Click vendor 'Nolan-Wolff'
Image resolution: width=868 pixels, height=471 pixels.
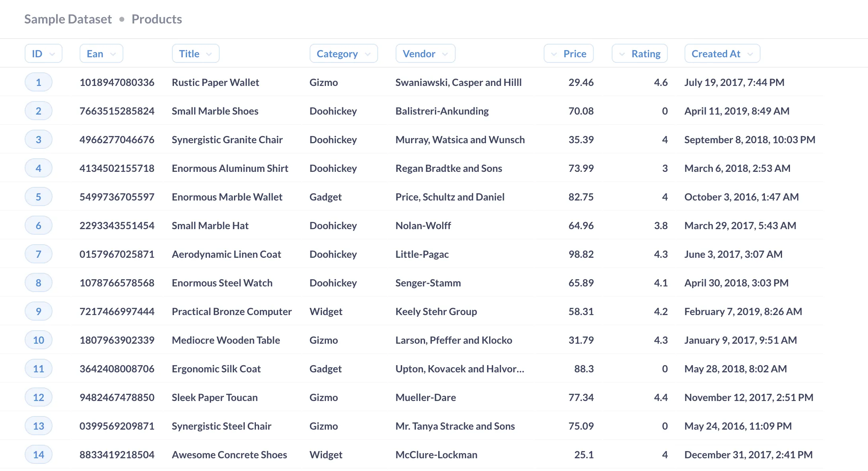pyautogui.click(x=423, y=226)
